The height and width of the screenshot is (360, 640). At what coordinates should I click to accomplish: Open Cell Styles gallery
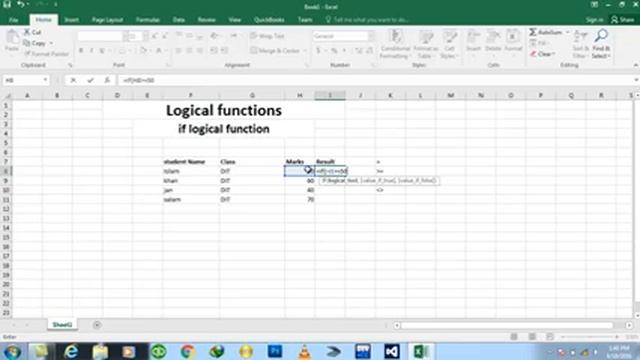tap(449, 44)
